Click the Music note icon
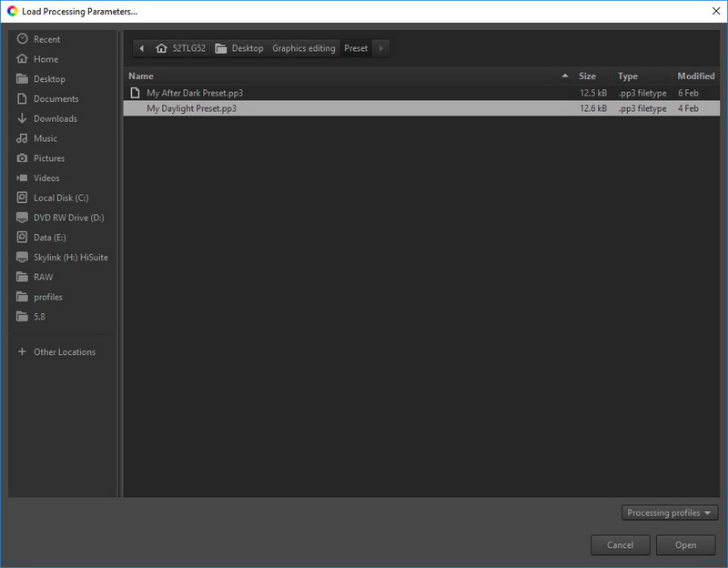Viewport: 728px width, 568px height. pos(23,138)
